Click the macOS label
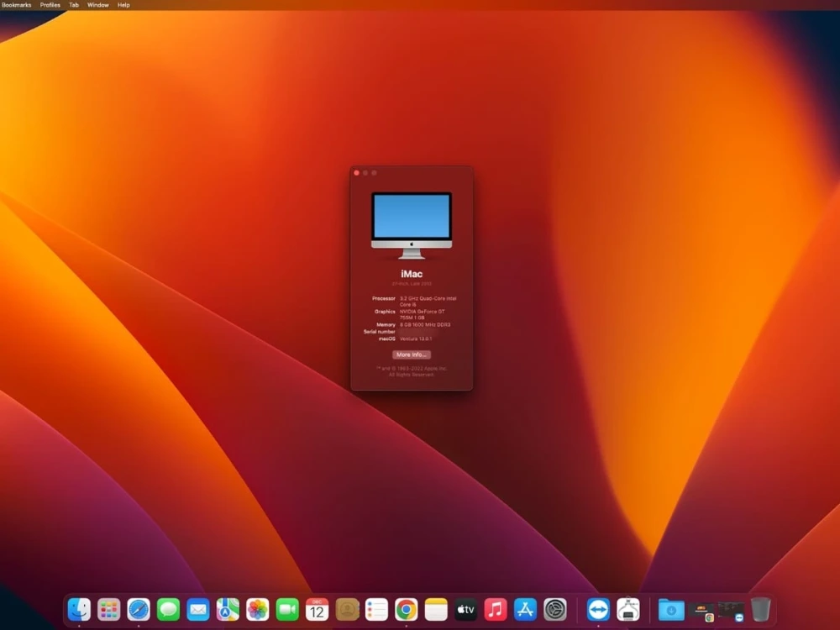 coord(386,339)
